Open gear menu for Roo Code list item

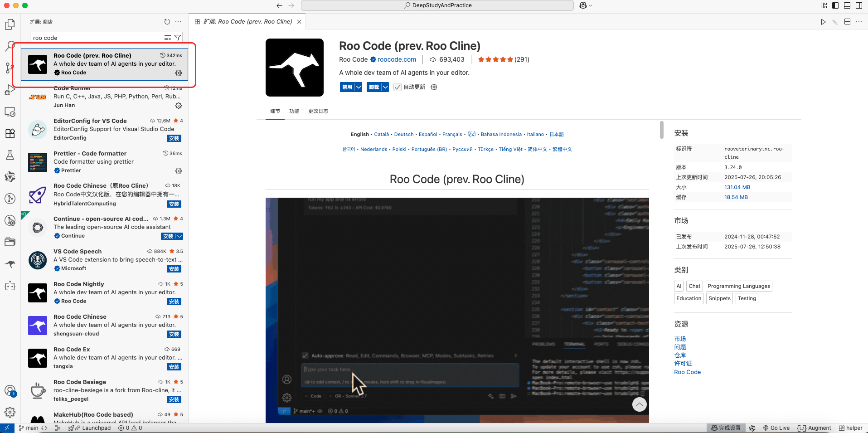click(179, 73)
